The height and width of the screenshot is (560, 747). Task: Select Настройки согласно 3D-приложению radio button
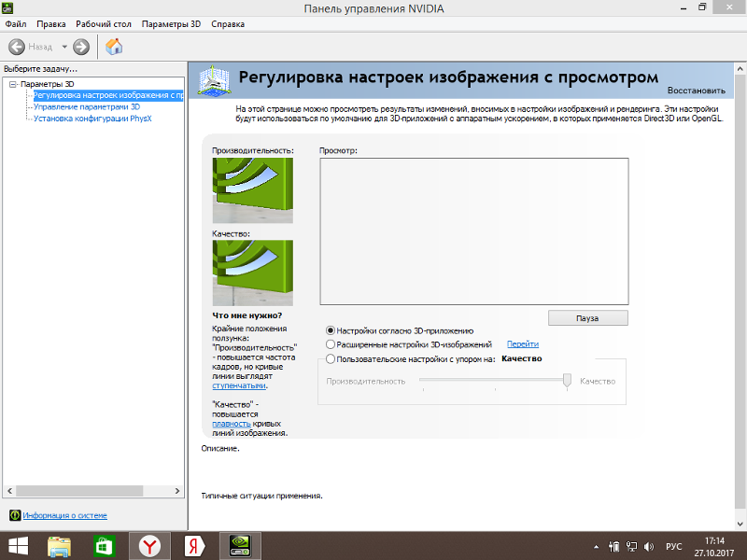[331, 330]
